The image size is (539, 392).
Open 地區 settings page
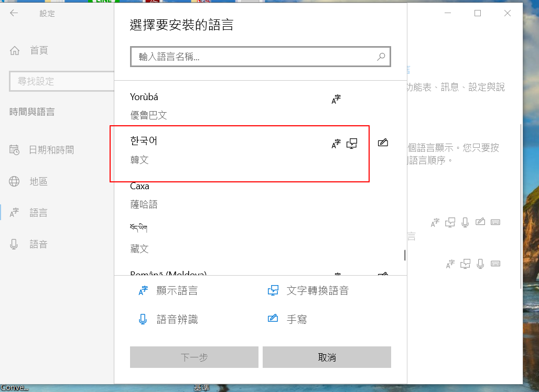38,181
